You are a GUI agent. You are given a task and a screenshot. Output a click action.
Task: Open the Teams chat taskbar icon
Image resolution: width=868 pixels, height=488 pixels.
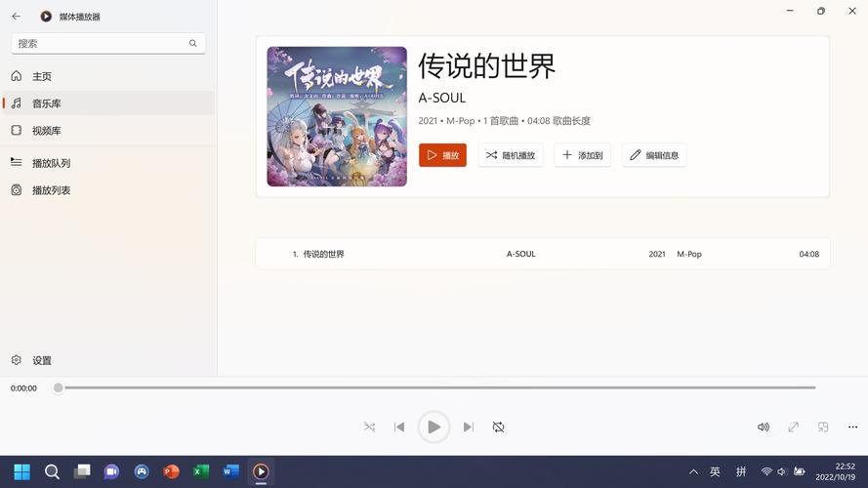[112, 471]
